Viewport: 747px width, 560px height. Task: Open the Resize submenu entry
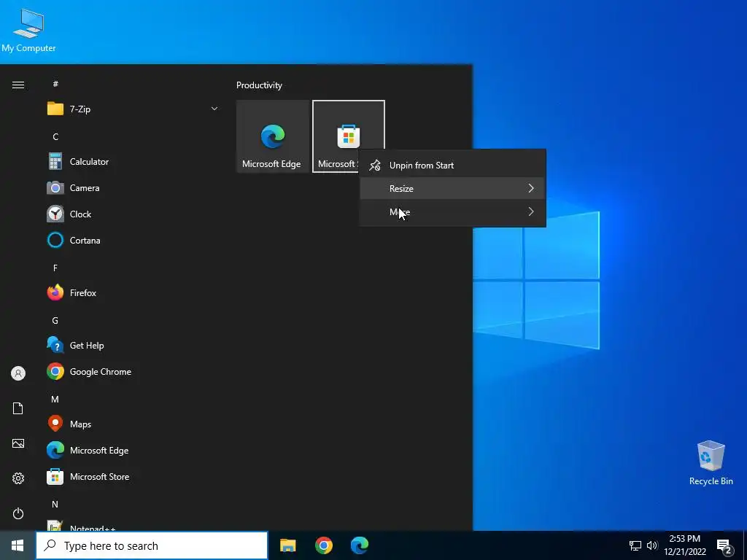[452, 189]
